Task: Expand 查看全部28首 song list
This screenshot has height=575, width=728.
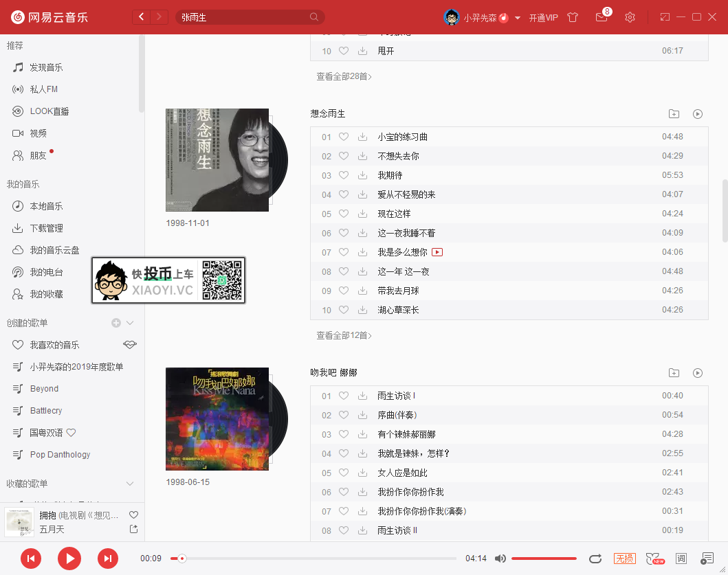Action: (x=344, y=76)
